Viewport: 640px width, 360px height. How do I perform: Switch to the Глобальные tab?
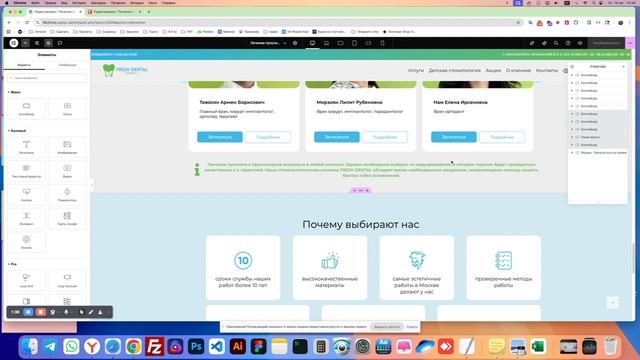click(x=67, y=65)
